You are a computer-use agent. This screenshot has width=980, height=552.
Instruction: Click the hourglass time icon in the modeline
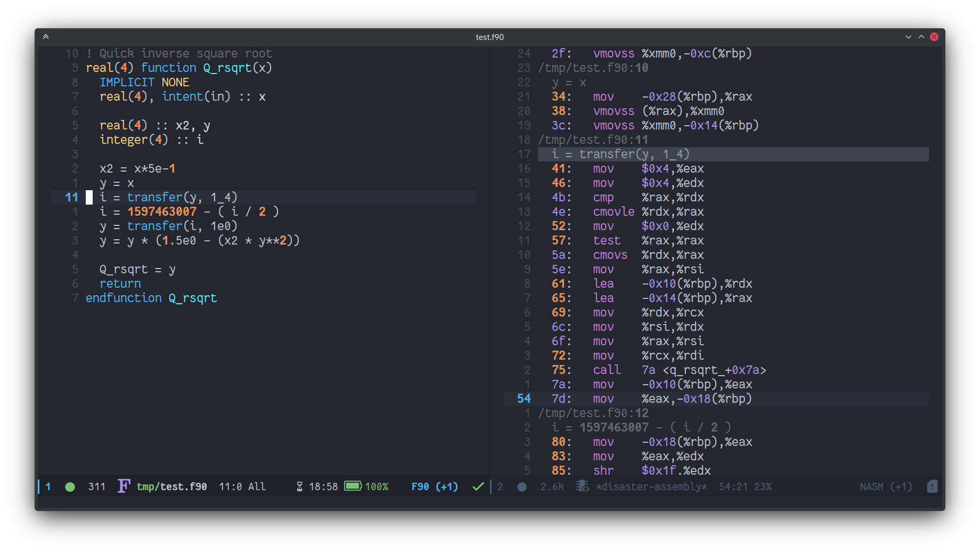pyautogui.click(x=299, y=486)
